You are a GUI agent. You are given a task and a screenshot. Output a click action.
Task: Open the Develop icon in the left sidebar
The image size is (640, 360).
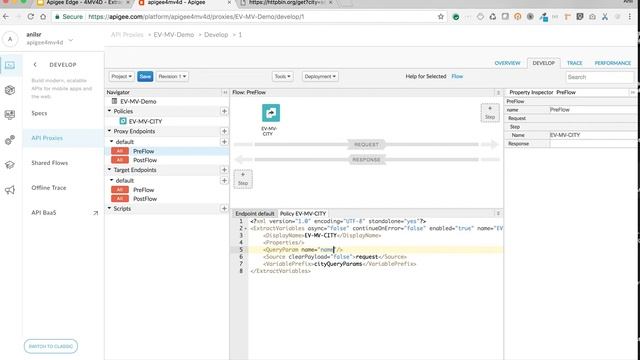[10, 65]
